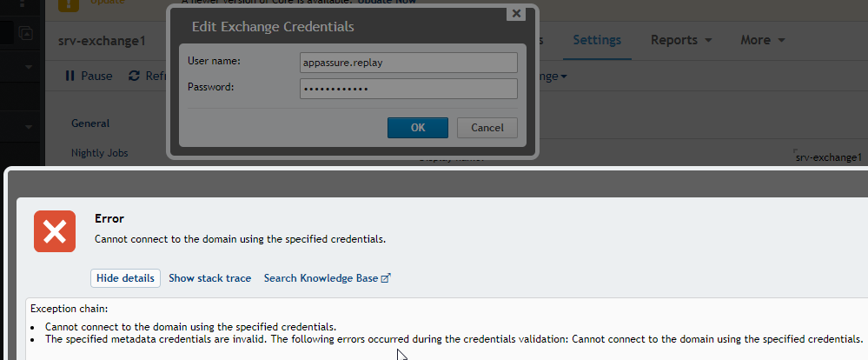The height and width of the screenshot is (360, 868).
Task: Cancel the Exchange credentials dialog
Action: [x=487, y=127]
